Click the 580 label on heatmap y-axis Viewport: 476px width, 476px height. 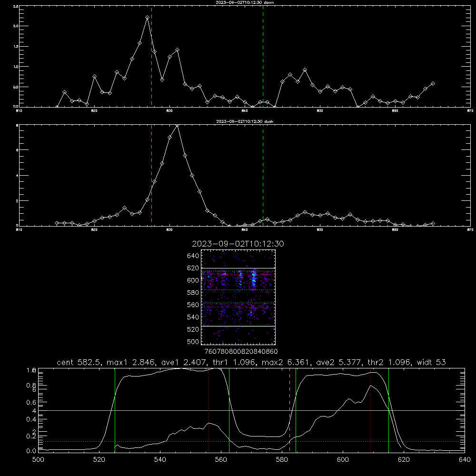pyautogui.click(x=193, y=293)
